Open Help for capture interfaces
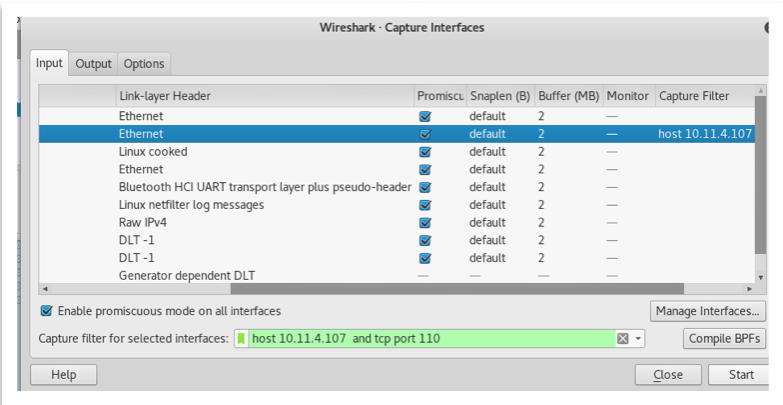The width and height of the screenshot is (783, 405). click(63, 375)
